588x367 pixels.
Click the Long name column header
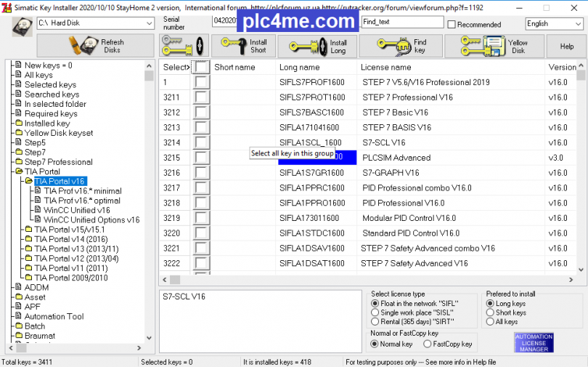click(299, 67)
